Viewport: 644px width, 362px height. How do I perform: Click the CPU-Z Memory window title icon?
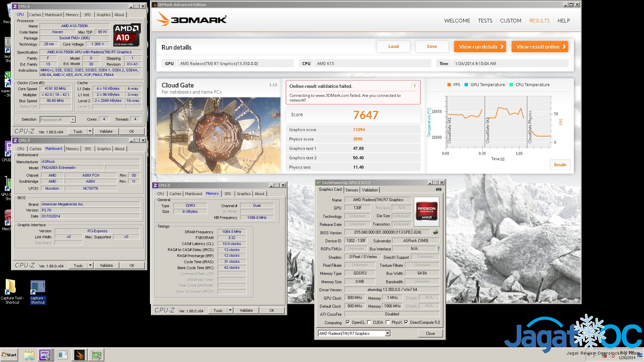pos(155,185)
